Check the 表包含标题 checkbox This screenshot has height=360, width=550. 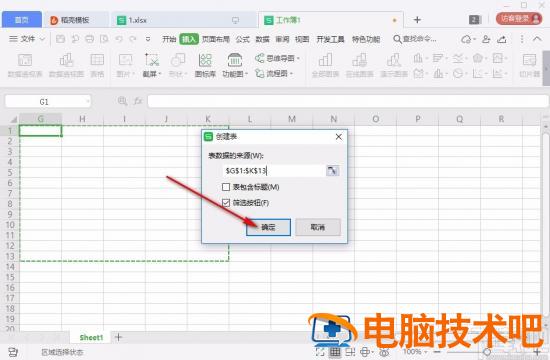226,187
